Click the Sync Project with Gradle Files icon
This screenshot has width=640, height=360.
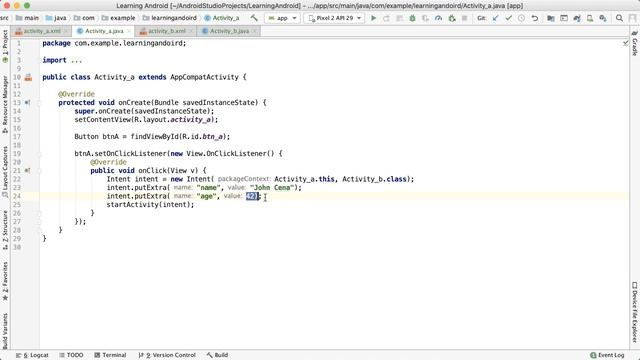pos(577,18)
